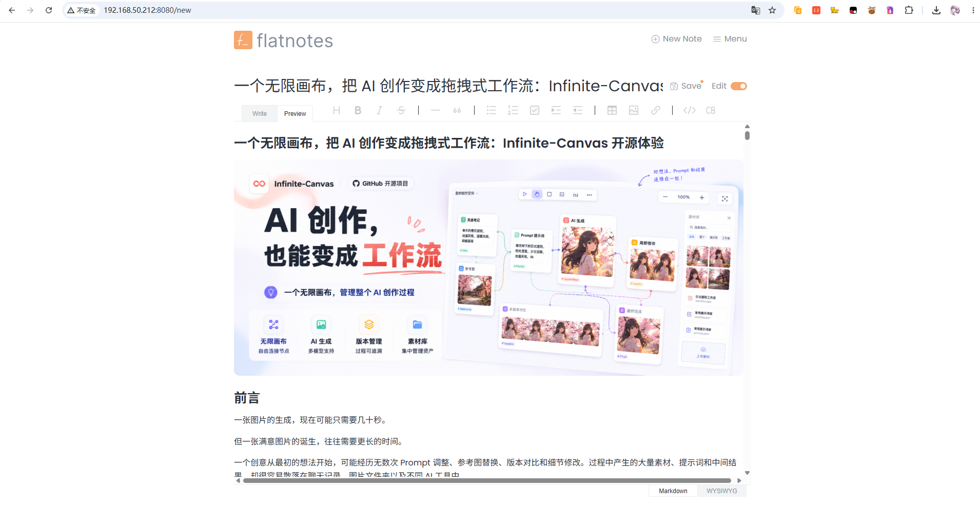
Task: Insert an image from the toolbar
Action: point(634,110)
